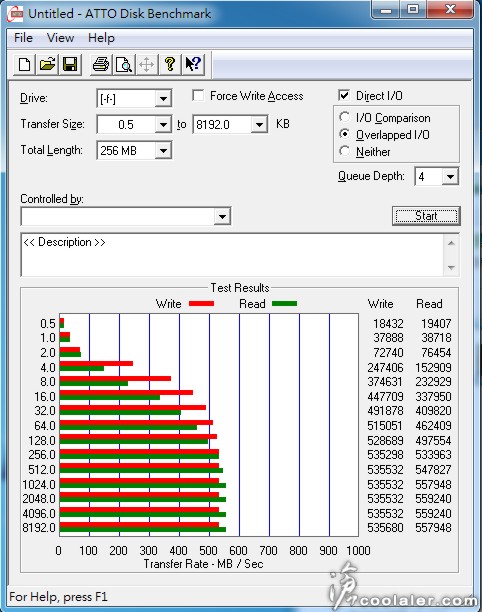Click write value 535680
Viewport: 482px width, 612px height.
pos(385,528)
